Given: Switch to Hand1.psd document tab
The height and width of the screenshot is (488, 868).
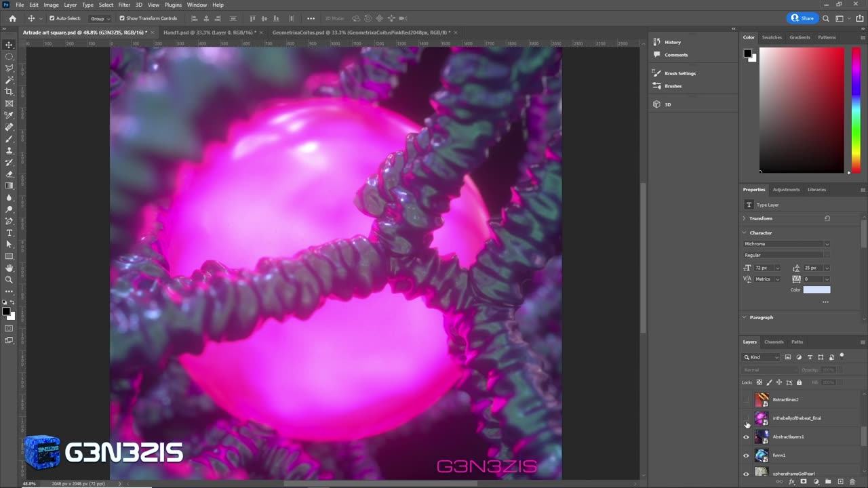Looking at the screenshot, I should point(210,33).
